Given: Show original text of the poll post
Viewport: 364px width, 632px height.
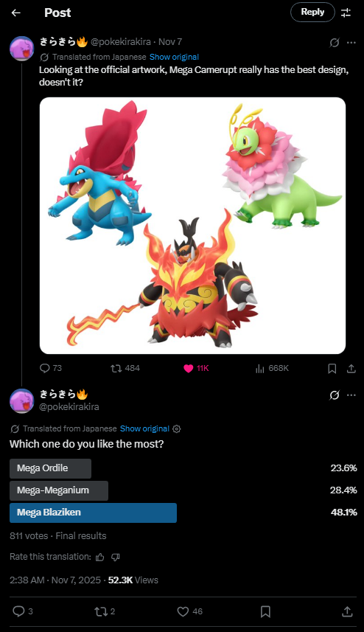Looking at the screenshot, I should pyautogui.click(x=144, y=428).
